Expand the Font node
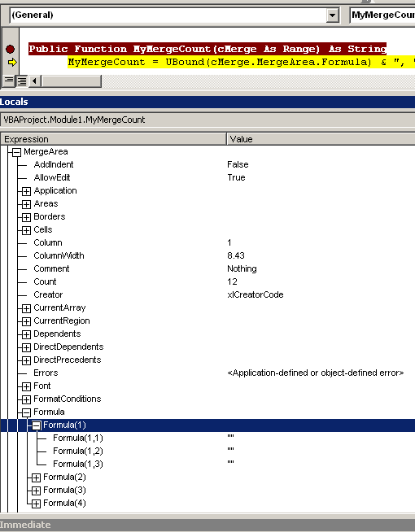 click(27, 386)
